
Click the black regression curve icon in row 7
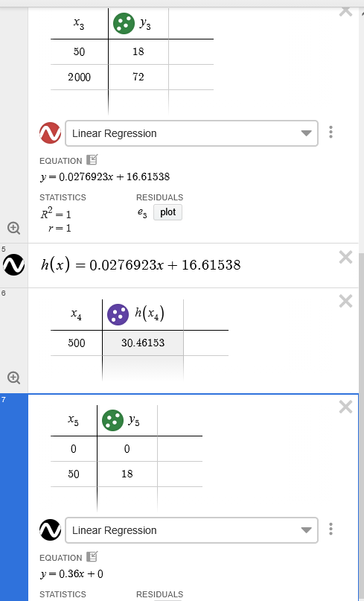coord(50,530)
